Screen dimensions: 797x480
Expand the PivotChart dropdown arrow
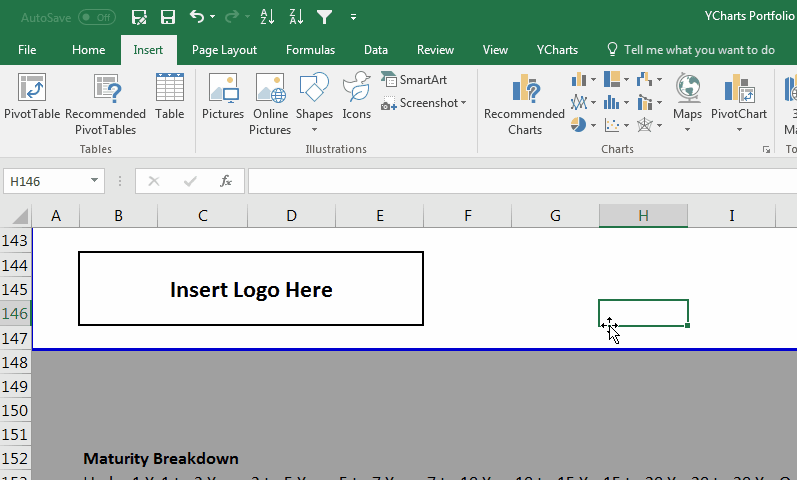tap(739, 130)
